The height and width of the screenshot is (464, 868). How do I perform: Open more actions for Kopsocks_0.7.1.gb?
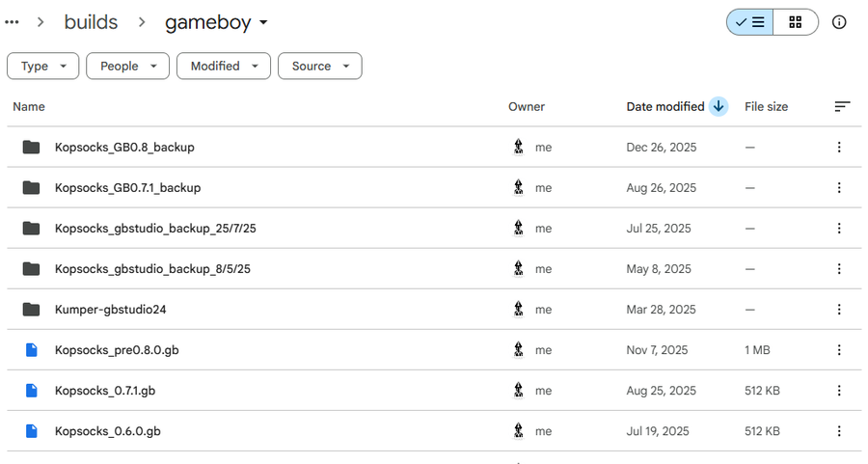(x=839, y=391)
